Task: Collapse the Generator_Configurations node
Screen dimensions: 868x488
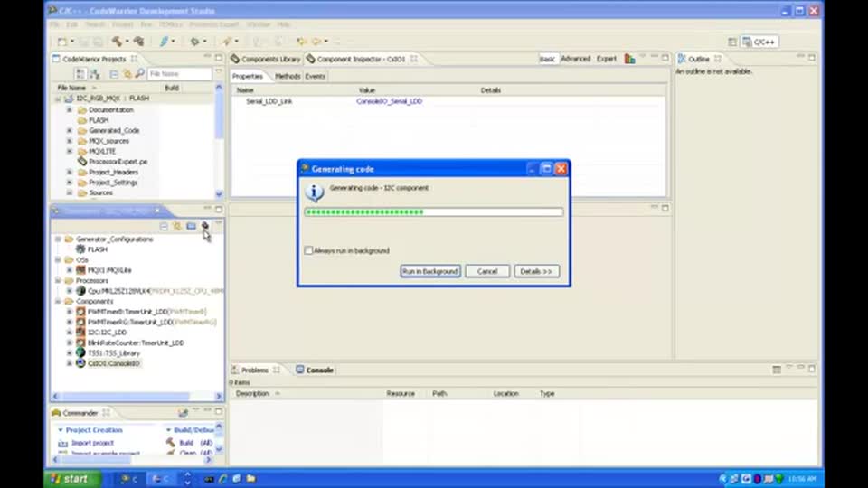Action: [58, 239]
